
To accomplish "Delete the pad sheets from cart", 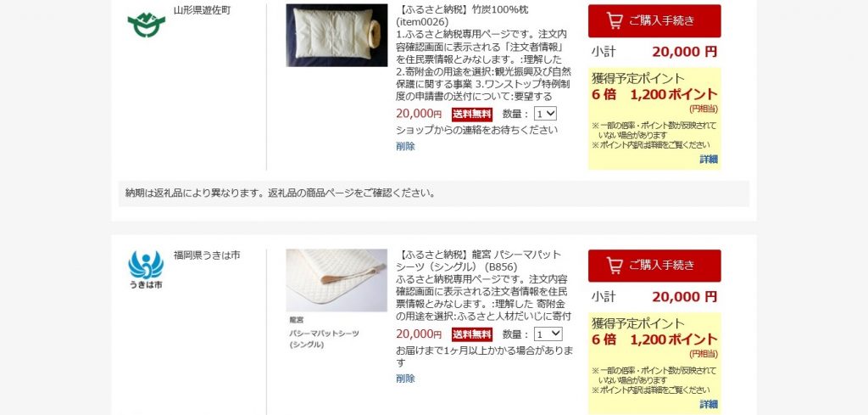I will click(405, 379).
